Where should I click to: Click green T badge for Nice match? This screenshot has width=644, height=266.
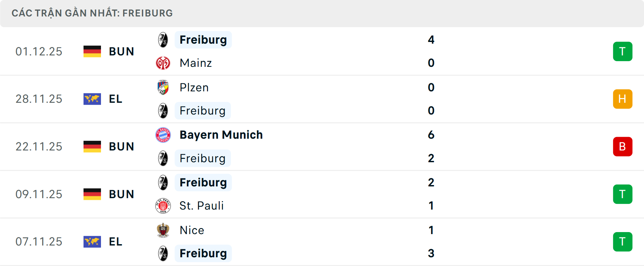point(623,242)
